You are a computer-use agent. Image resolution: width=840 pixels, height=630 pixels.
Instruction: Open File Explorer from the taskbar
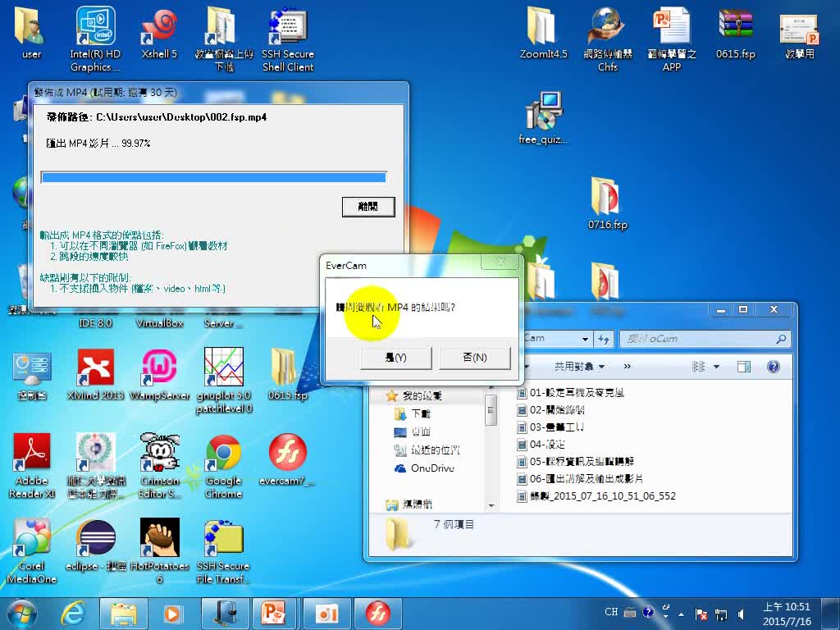tap(124, 614)
